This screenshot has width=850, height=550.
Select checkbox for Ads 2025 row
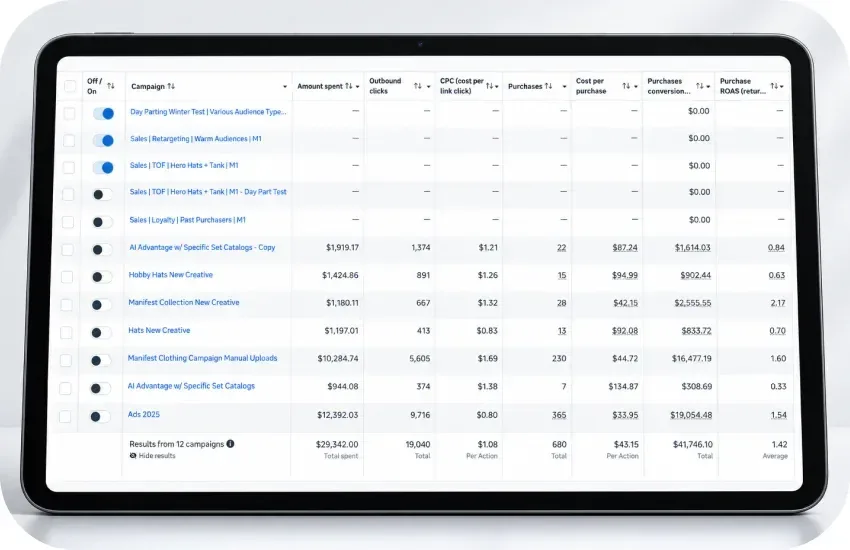[x=65, y=416]
